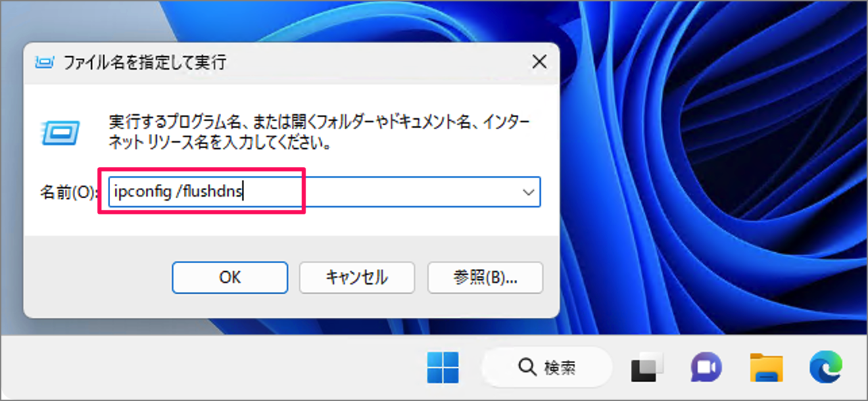Launch Microsoft Edge from the taskbar
The image size is (868, 401).
[825, 367]
